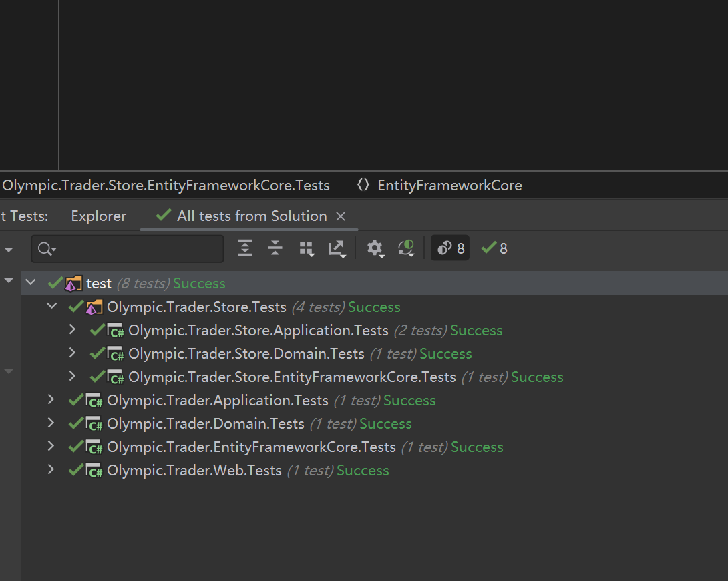Screen dimensions: 728x581
Task: Toggle the total tests filter showing 8
Action: pos(450,249)
